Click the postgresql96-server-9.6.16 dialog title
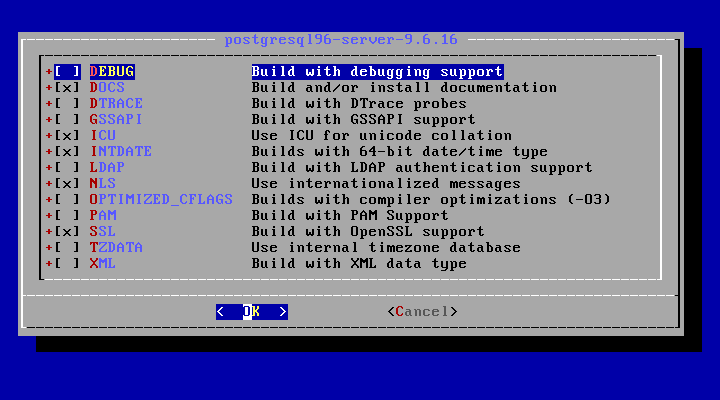 coord(341,39)
